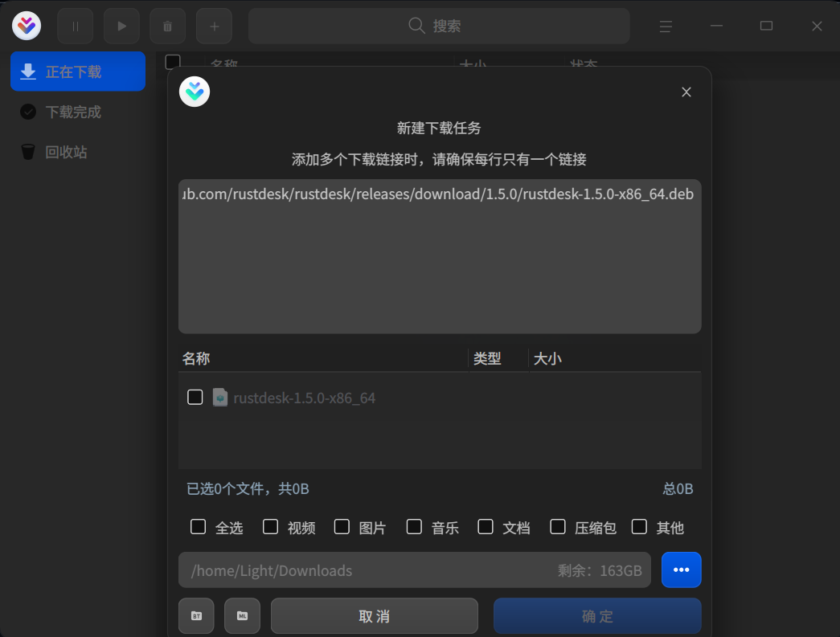This screenshot has height=637, width=840.
Task: Enable the 图片 filter checkbox
Action: coord(342,527)
